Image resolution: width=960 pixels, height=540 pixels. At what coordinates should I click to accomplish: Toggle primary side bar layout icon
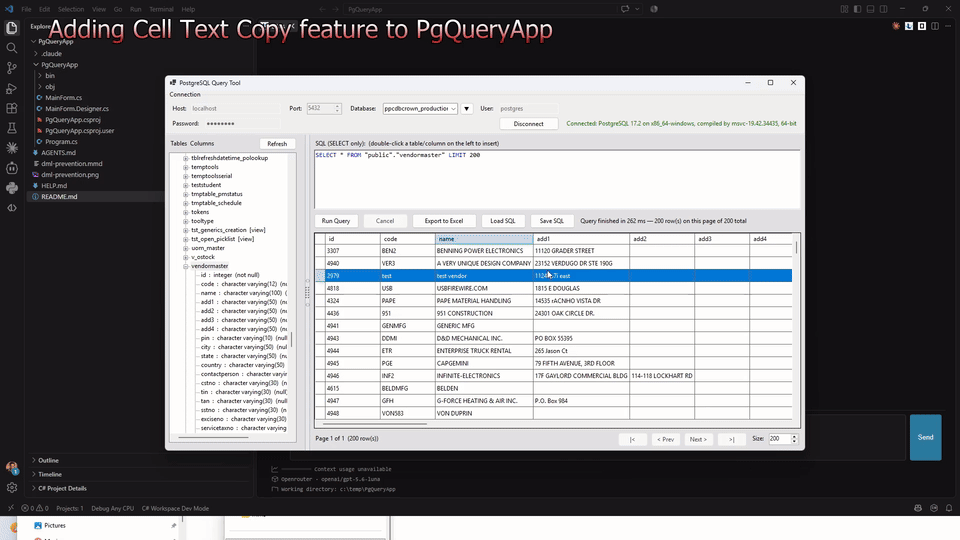click(x=857, y=9)
